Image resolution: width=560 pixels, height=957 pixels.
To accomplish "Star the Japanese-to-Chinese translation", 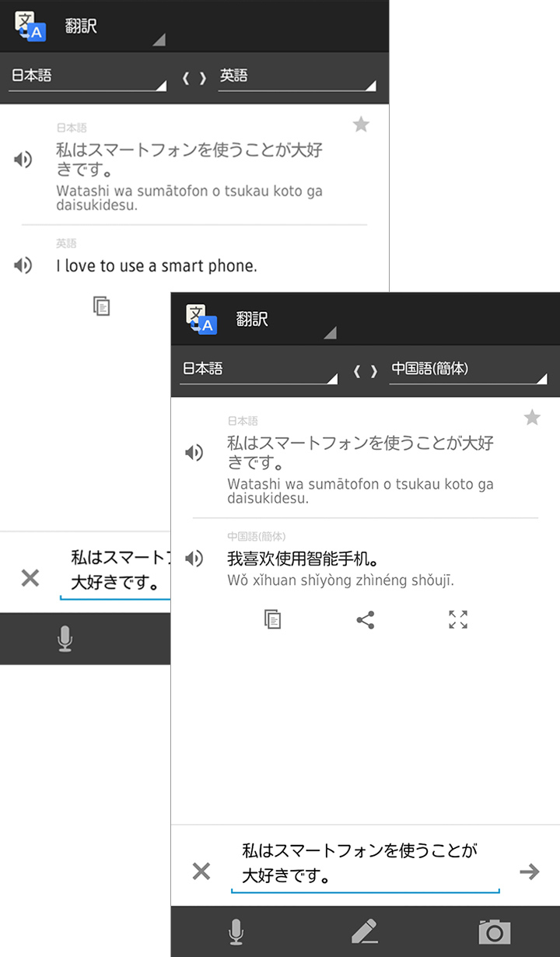I will click(x=532, y=419).
